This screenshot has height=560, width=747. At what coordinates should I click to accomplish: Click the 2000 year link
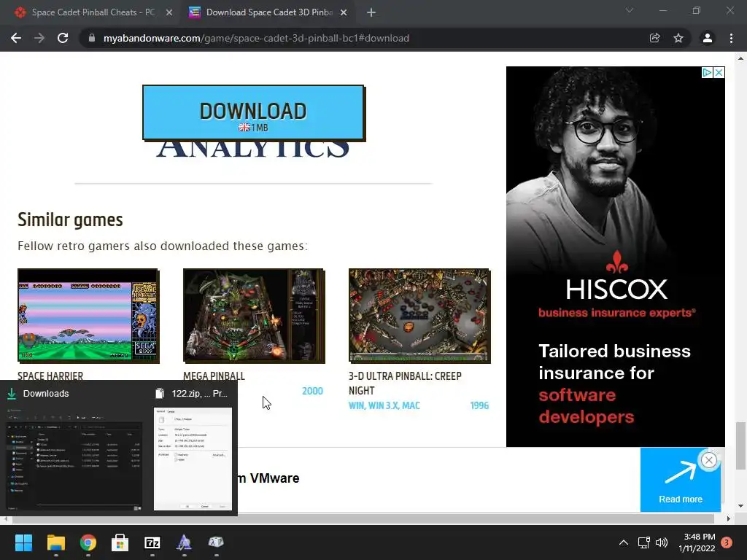coord(312,391)
